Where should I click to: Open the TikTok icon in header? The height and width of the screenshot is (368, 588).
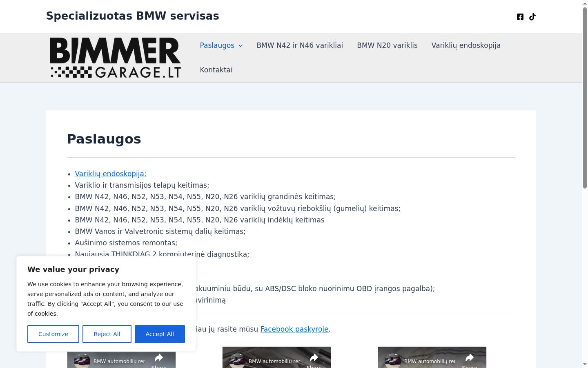tap(532, 17)
